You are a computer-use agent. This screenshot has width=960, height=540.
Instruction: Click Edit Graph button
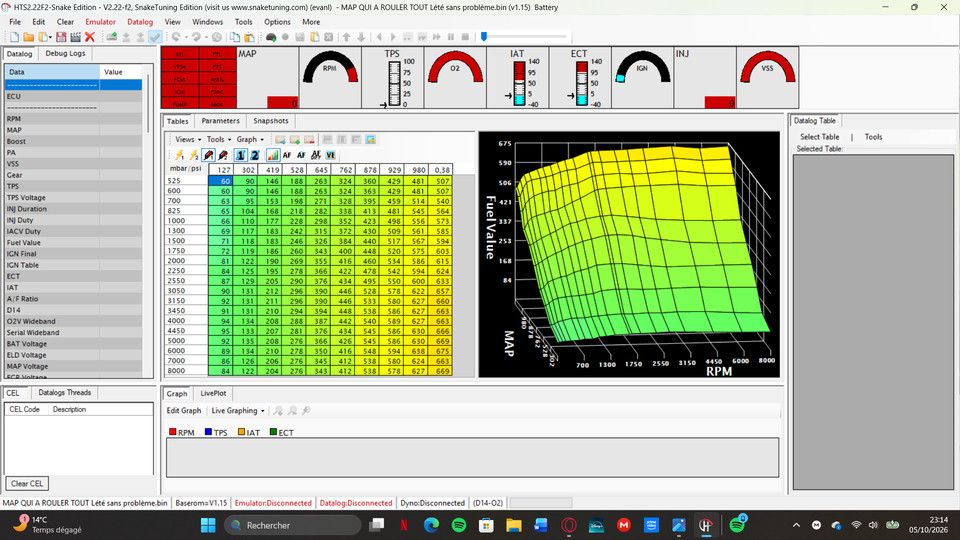[184, 410]
